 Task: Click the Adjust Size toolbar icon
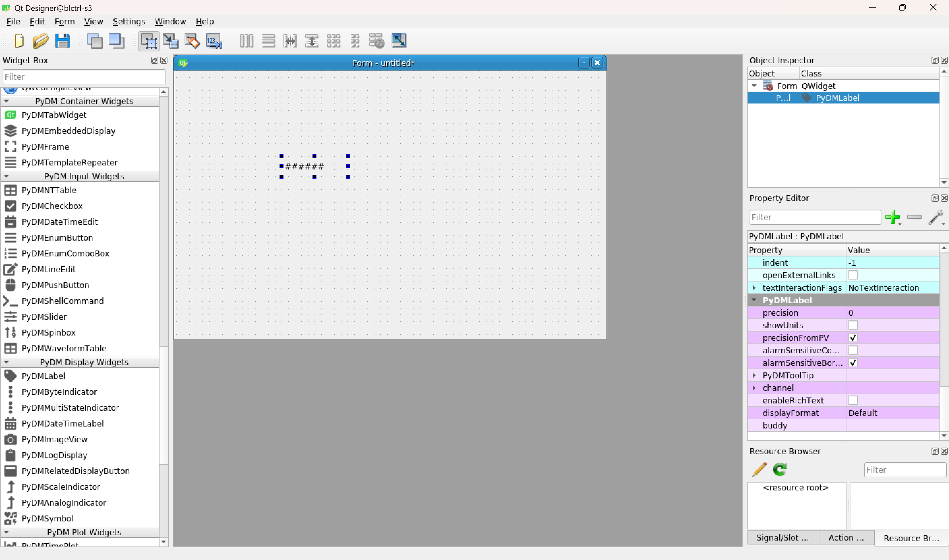tap(399, 41)
